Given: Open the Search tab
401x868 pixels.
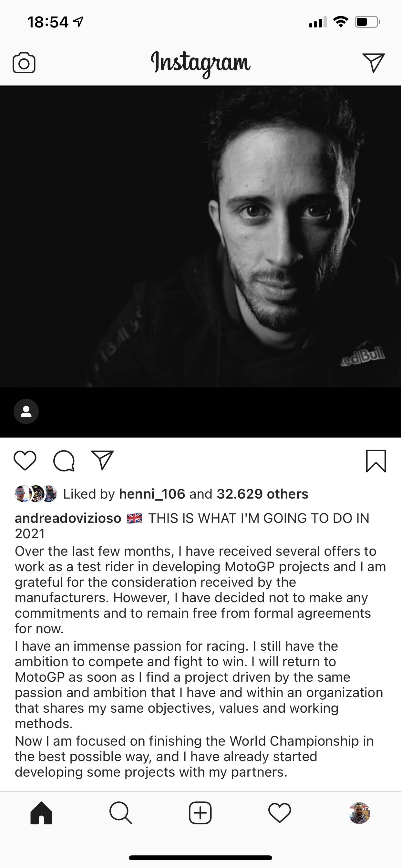Looking at the screenshot, I should (x=121, y=813).
